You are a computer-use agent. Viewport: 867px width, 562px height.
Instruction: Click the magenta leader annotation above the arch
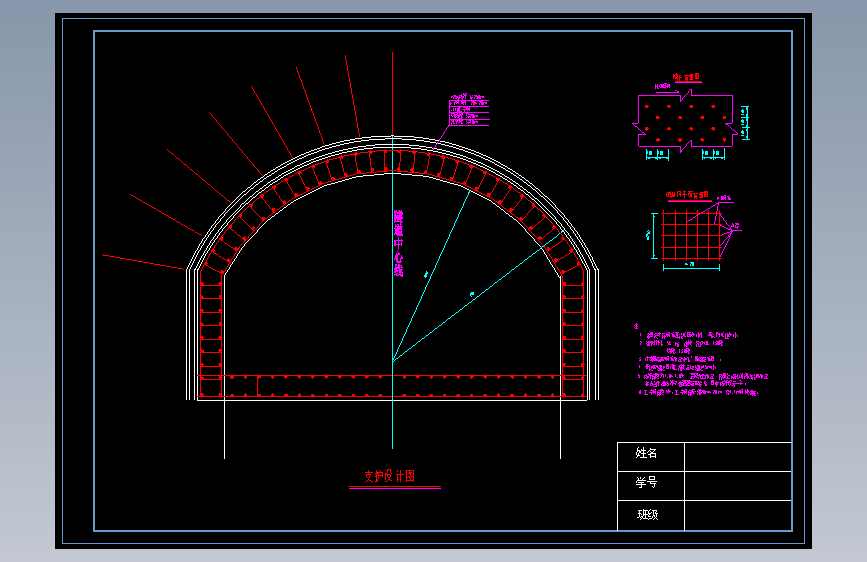pos(469,110)
